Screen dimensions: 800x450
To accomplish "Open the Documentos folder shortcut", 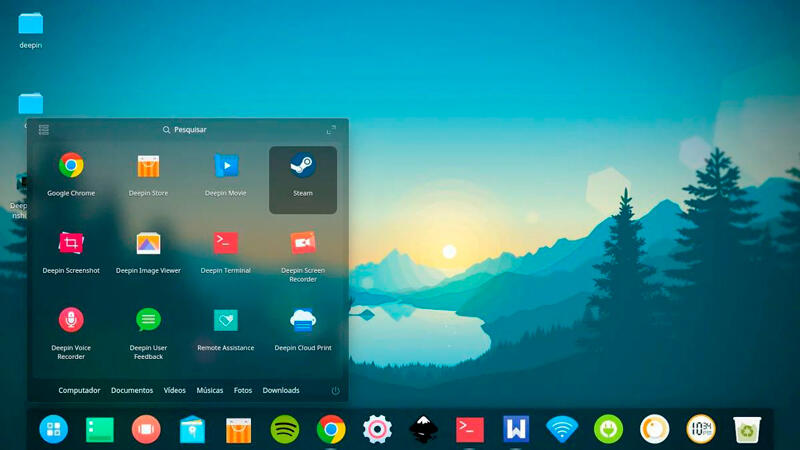I will pos(132,390).
